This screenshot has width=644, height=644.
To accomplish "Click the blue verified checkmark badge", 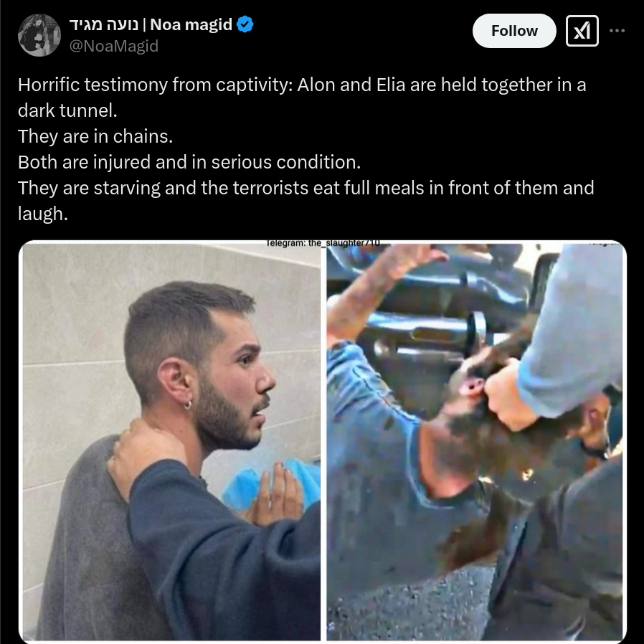I will (245, 24).
